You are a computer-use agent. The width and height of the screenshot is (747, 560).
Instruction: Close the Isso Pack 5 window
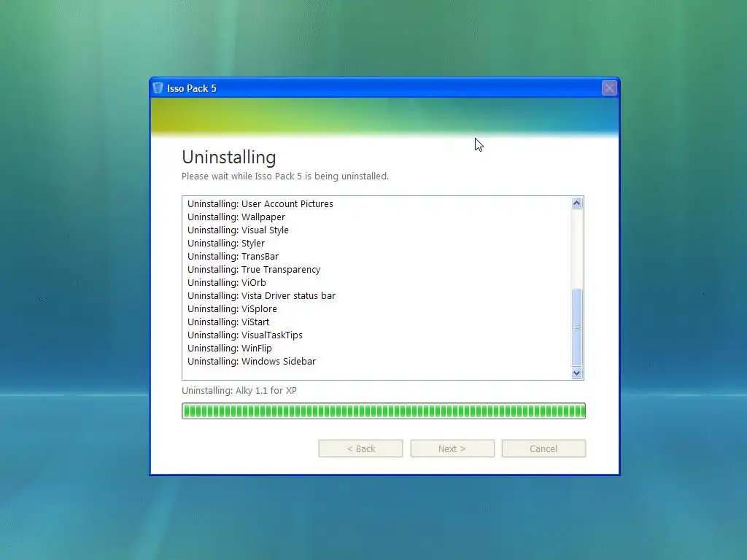pos(609,88)
